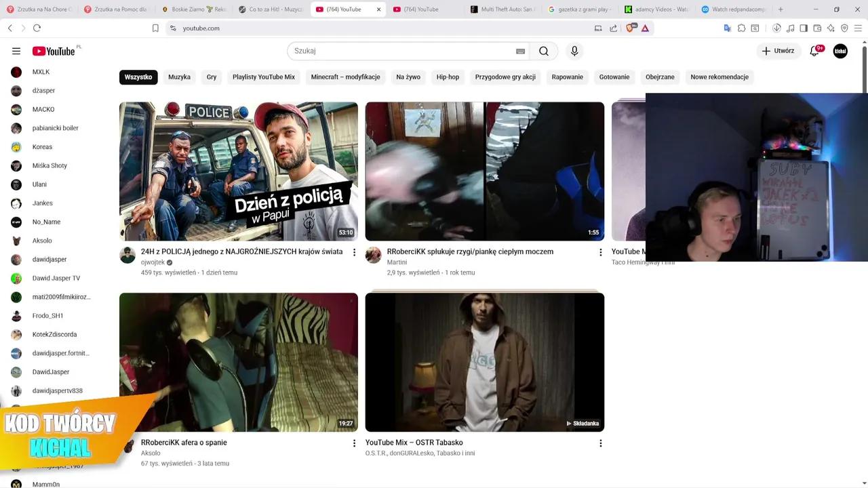Open the KotekZdiscorda subscription
This screenshot has width=868, height=488.
[54, 334]
